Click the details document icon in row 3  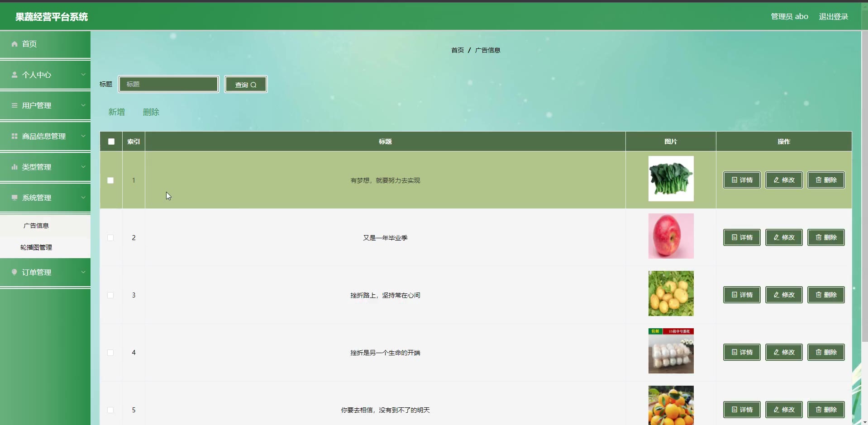pos(734,295)
